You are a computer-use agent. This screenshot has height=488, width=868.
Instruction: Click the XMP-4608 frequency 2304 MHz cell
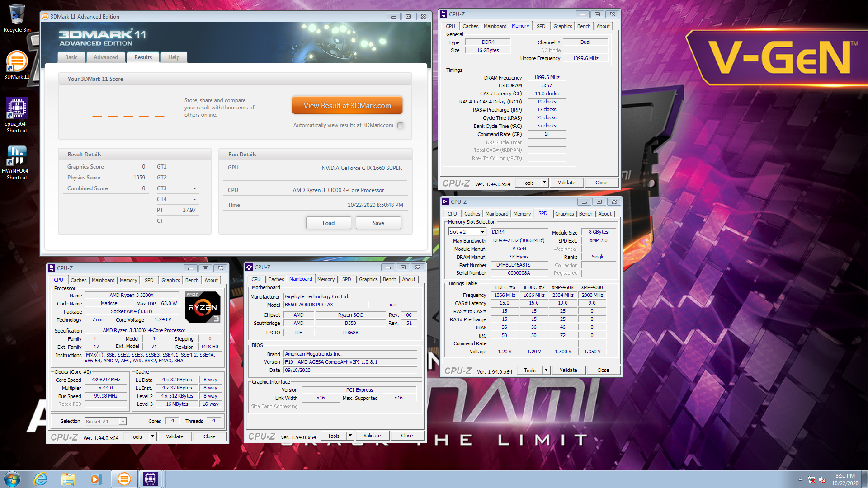562,296
